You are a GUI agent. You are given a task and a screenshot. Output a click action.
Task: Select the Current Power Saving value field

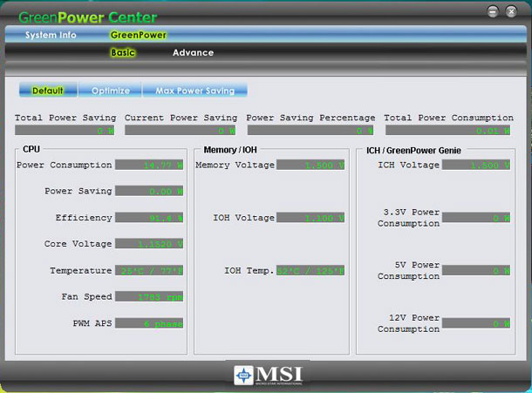(x=181, y=130)
